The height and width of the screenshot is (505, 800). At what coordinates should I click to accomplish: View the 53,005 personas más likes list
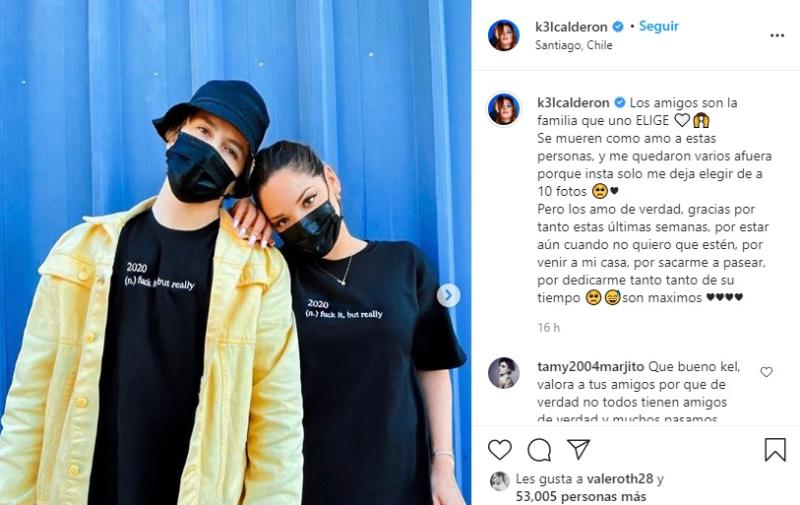(x=581, y=496)
